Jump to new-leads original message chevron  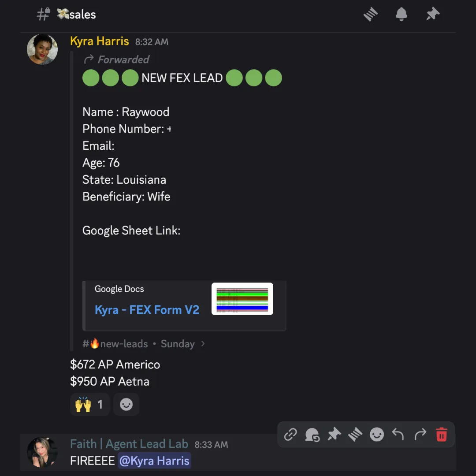pyautogui.click(x=203, y=344)
